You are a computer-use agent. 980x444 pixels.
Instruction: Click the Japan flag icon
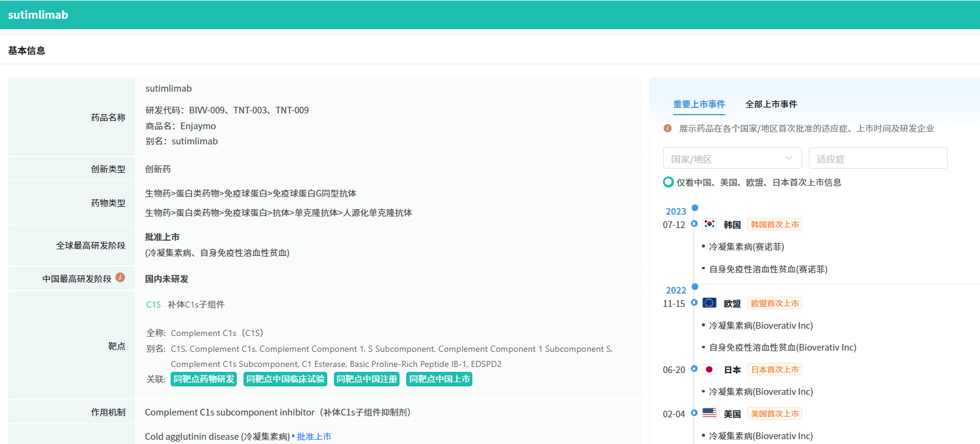709,369
